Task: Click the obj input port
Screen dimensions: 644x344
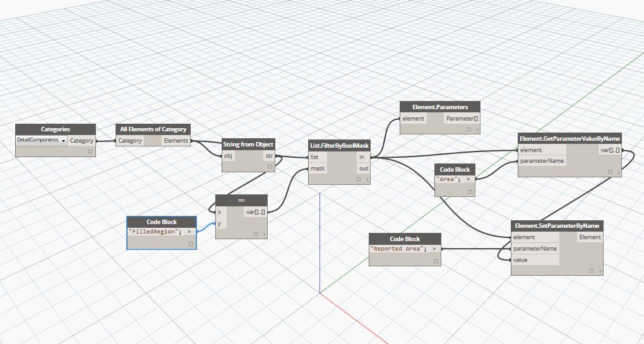Action: [228, 156]
